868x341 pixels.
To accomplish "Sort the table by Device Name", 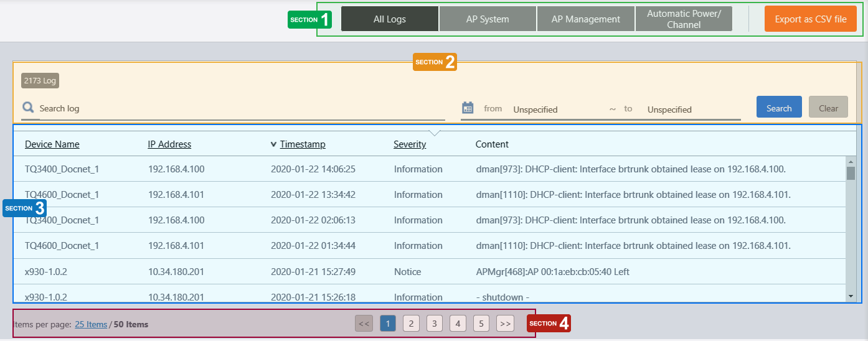I will pos(52,144).
